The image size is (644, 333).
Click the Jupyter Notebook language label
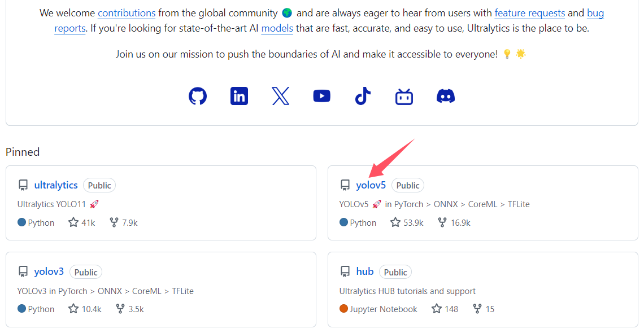[x=383, y=309]
